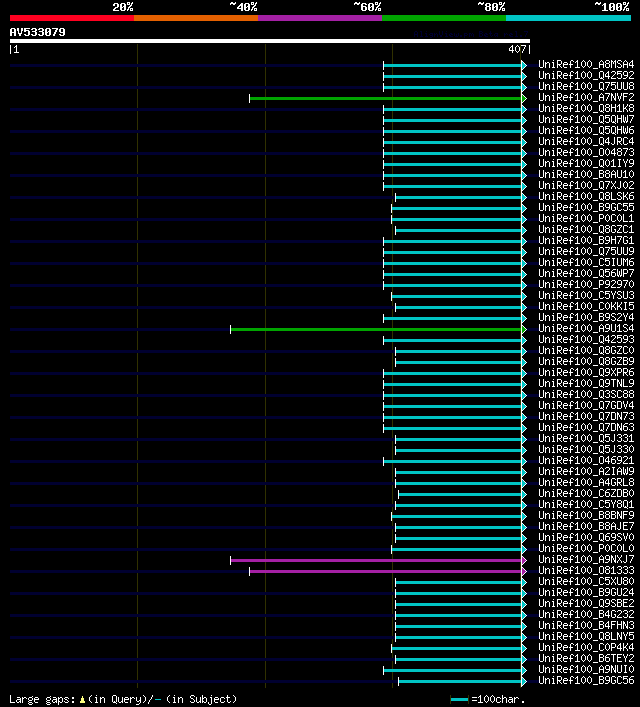Image resolution: width=640 pixels, height=707 pixels.
Task: Select the UniRef100_O81333 entry
Action: click(x=586, y=570)
